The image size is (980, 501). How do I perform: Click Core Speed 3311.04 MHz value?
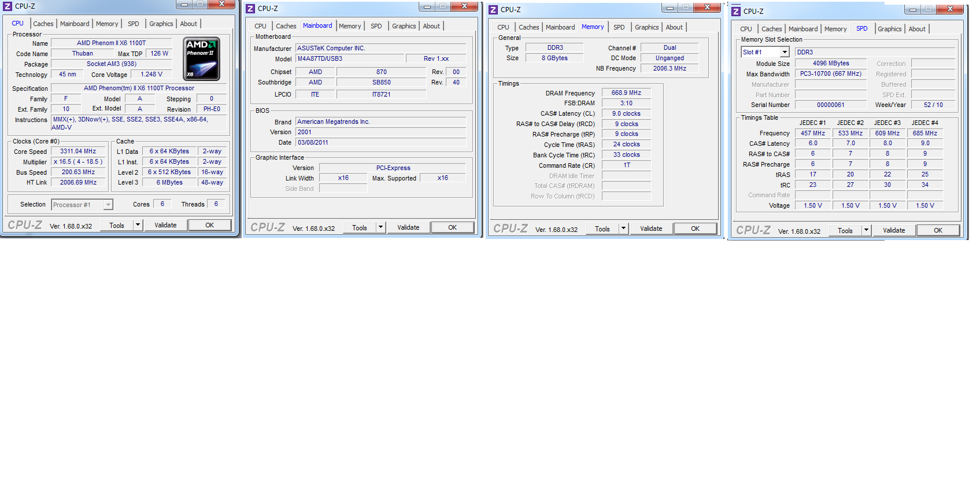point(78,151)
